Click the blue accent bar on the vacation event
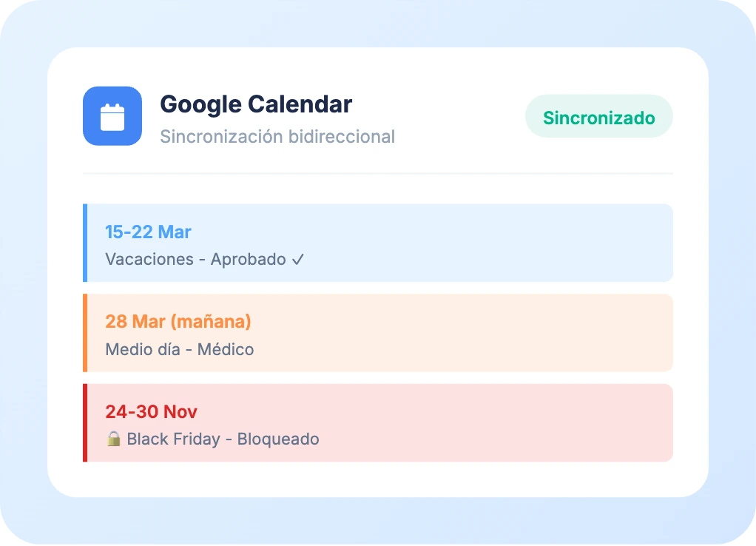 point(85,243)
